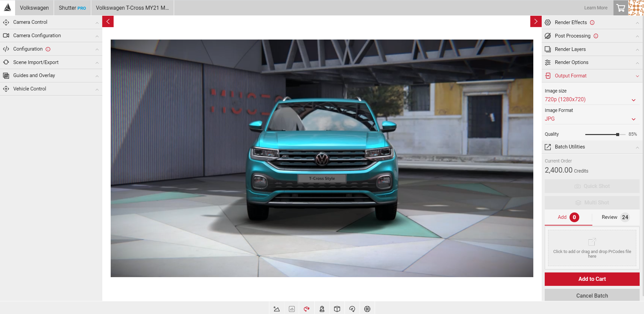Click the wheel rim icon
644x314 pixels.
point(367,309)
